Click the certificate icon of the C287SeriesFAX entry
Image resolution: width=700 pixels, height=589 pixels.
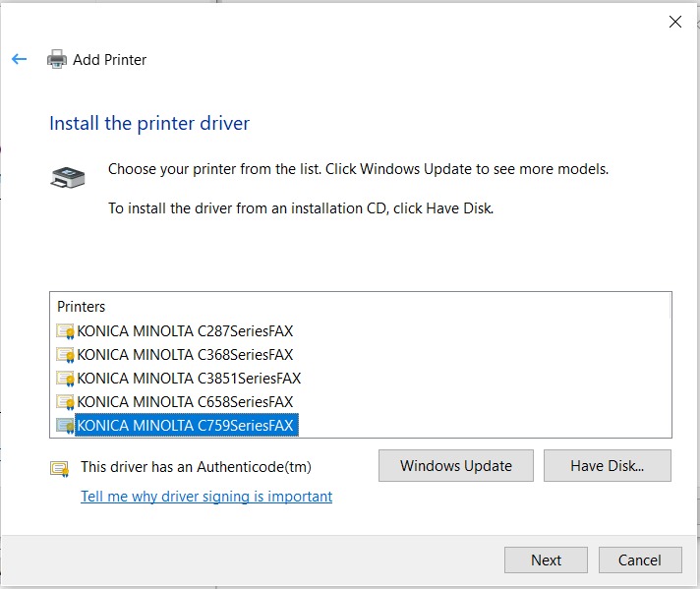(x=66, y=331)
